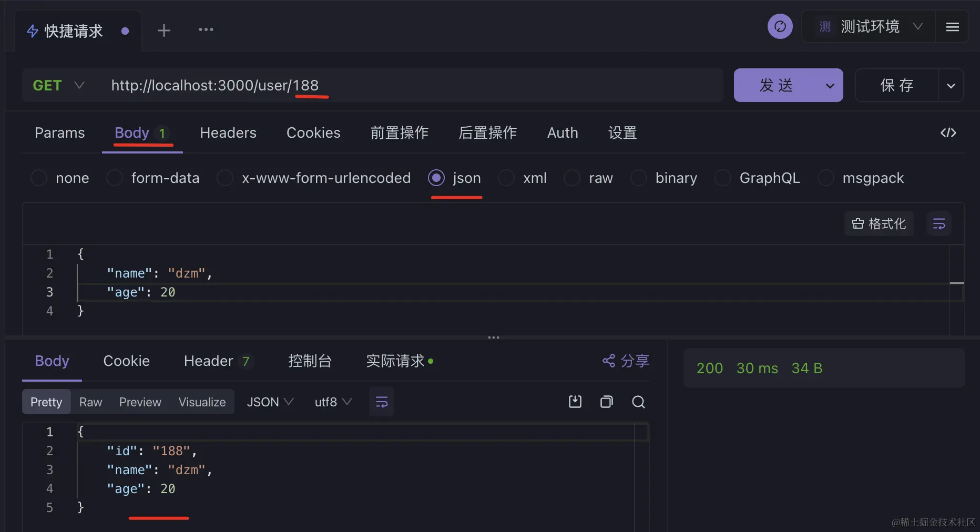This screenshot has height=532, width=980.
Task: Click the 发送 send button
Action: [x=775, y=85]
